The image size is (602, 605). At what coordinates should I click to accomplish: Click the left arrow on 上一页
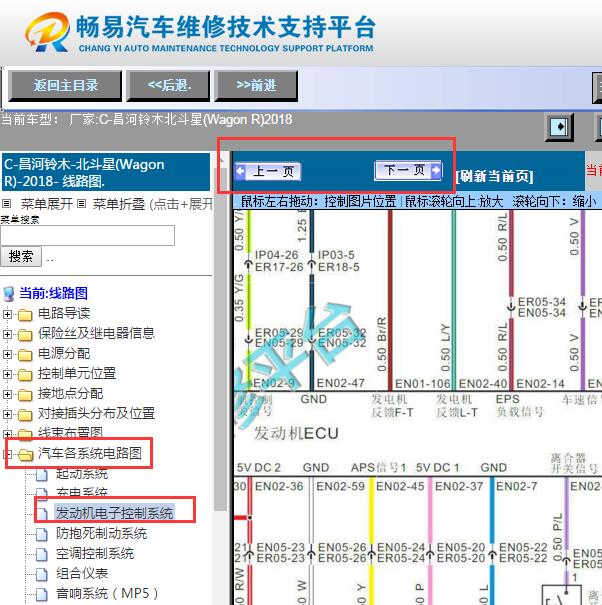240,171
